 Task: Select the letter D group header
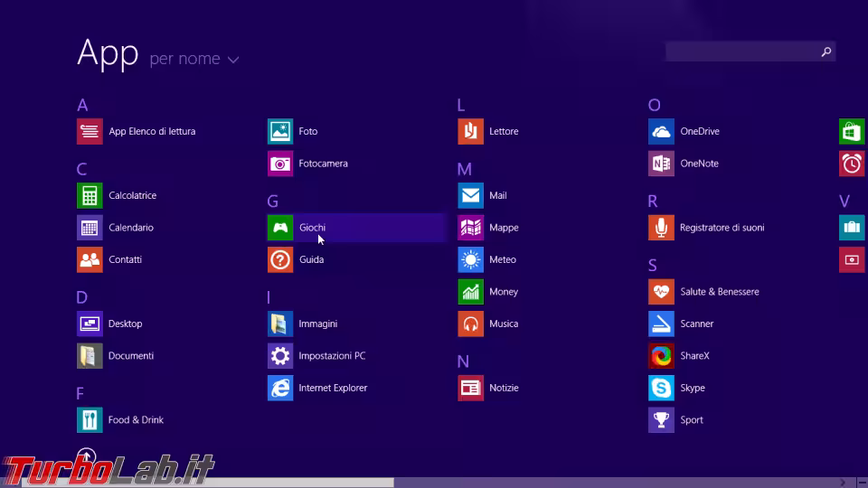(82, 297)
